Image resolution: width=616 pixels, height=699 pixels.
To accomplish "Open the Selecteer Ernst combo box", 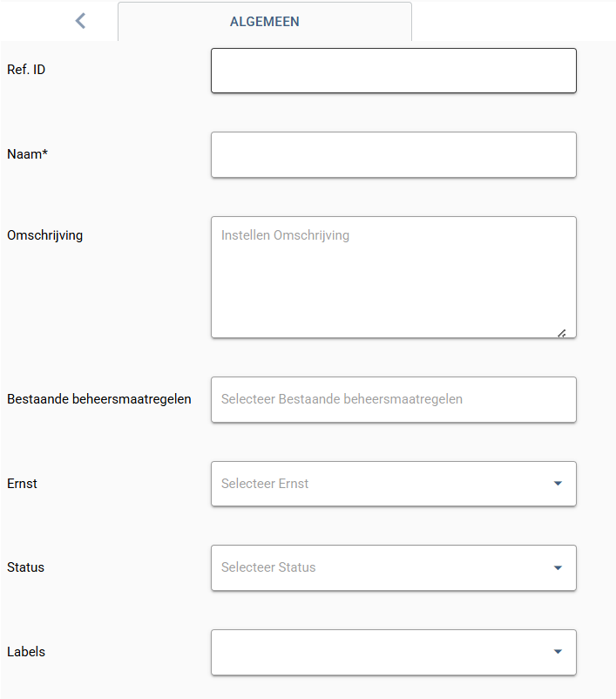I will tap(394, 484).
